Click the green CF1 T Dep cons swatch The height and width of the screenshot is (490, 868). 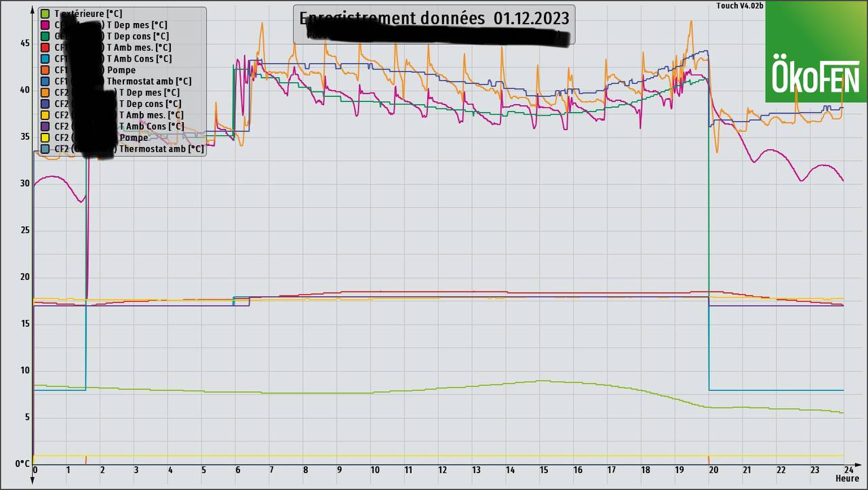pyautogui.click(x=45, y=36)
